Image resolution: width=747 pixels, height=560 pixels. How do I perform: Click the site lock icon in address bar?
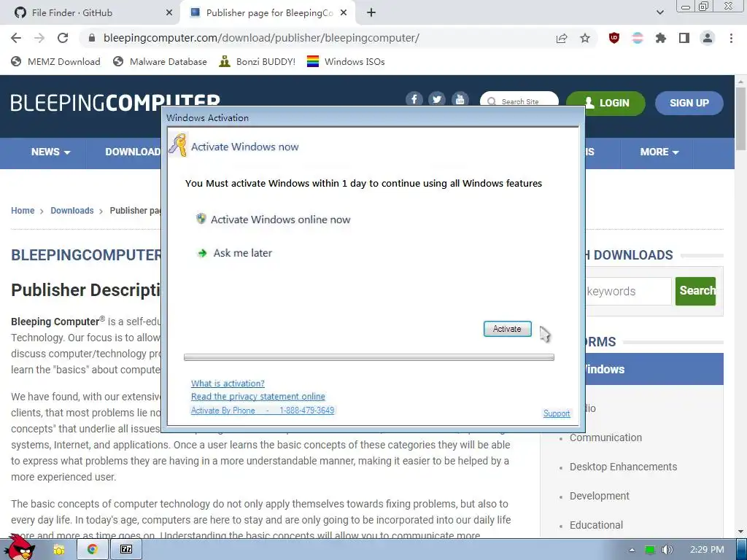tap(93, 38)
